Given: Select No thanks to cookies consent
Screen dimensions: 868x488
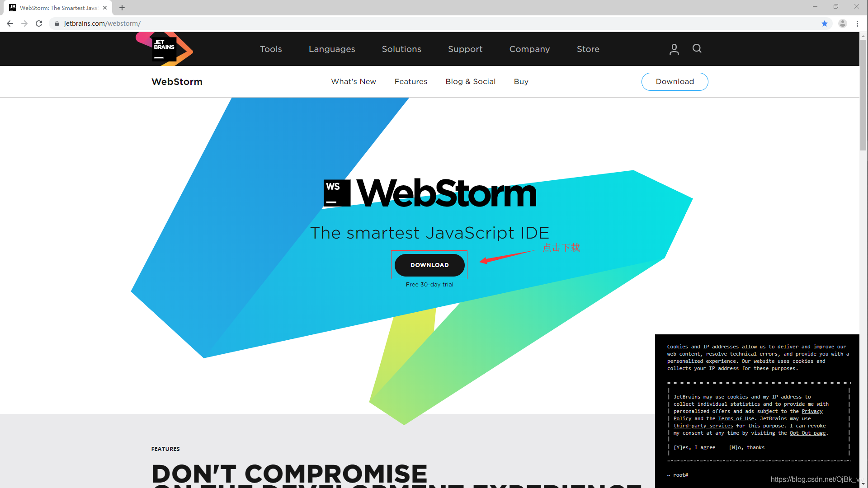Looking at the screenshot, I should coord(747,447).
